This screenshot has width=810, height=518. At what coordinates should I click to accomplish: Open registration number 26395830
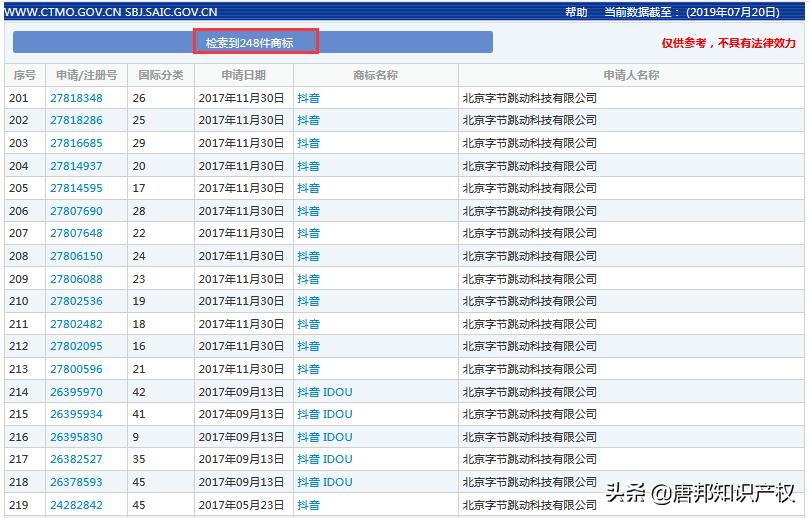[x=76, y=437]
